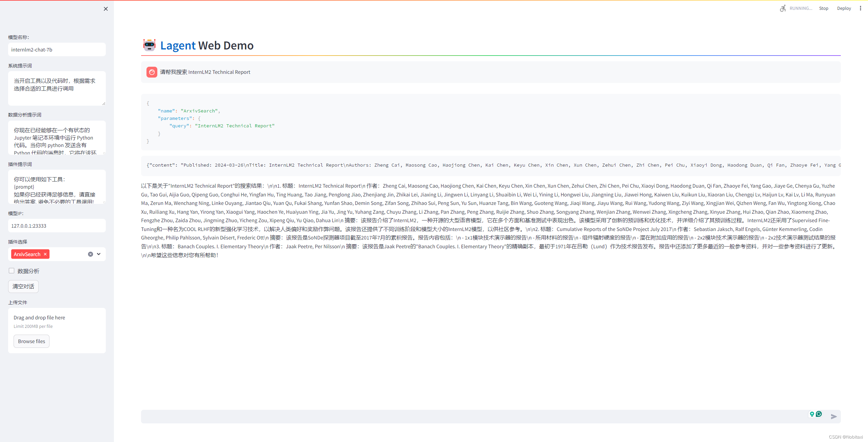Remove the ArxivSearch plugin tag
Screen dimensions: 868x442
45,254
